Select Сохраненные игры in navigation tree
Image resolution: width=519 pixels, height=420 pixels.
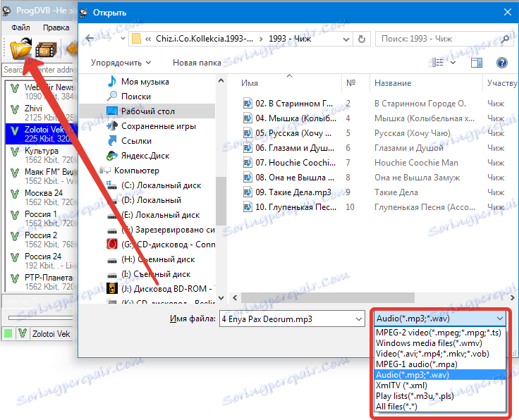pyautogui.click(x=158, y=126)
